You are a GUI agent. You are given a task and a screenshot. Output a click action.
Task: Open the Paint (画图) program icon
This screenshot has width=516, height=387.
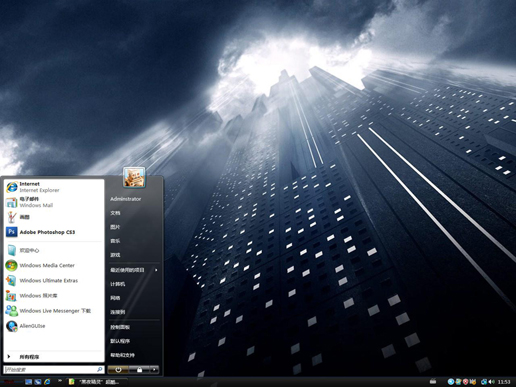[x=12, y=217]
